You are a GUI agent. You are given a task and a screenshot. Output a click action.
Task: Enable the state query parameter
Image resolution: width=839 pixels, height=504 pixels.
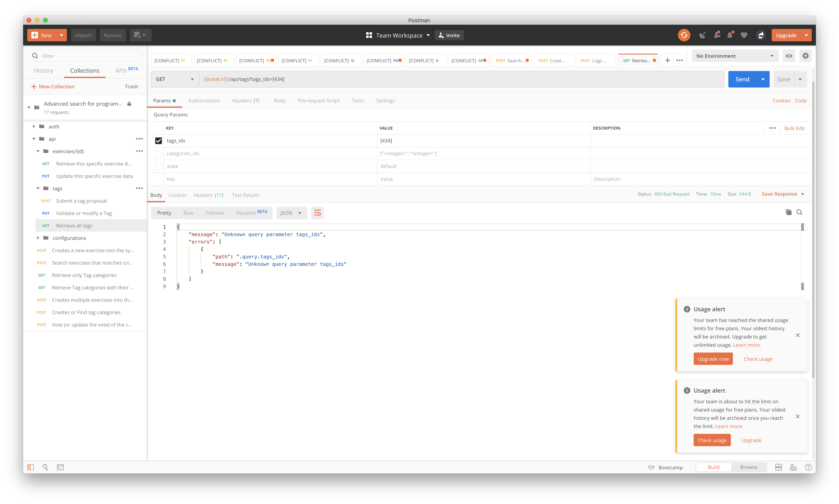pos(158,166)
